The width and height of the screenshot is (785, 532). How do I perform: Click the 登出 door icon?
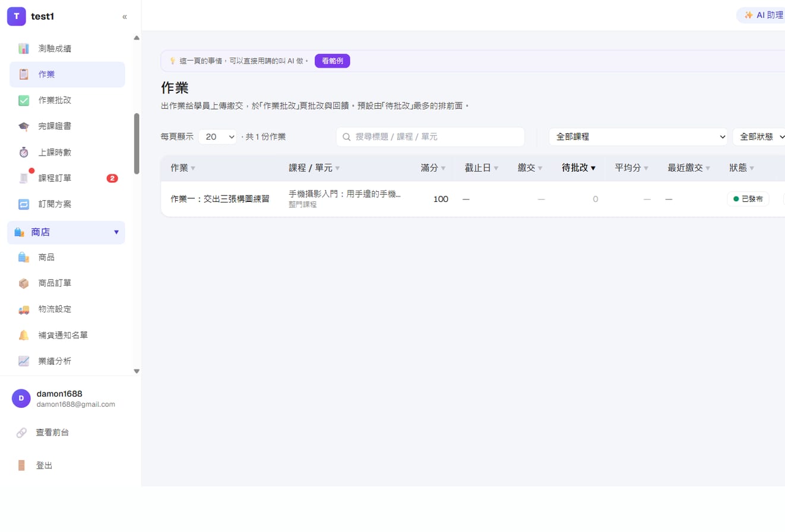pyautogui.click(x=21, y=465)
